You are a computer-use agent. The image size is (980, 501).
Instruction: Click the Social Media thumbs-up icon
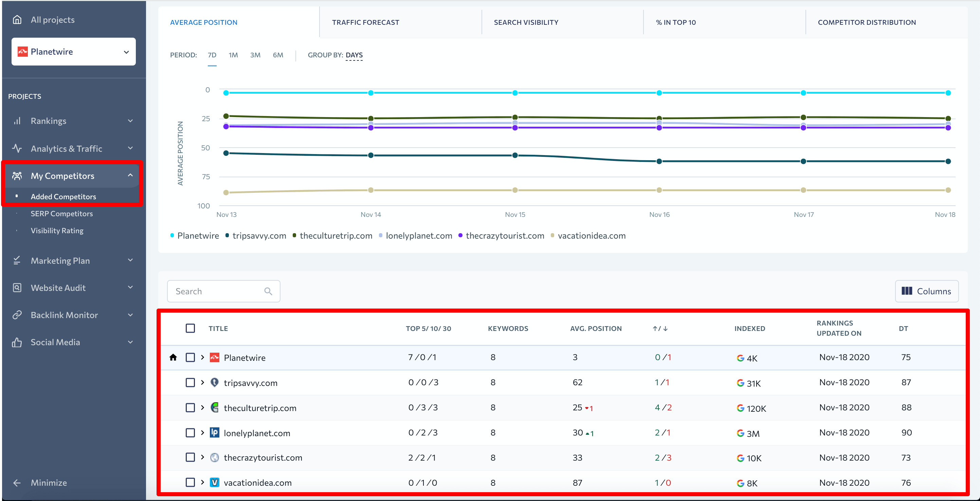(17, 342)
